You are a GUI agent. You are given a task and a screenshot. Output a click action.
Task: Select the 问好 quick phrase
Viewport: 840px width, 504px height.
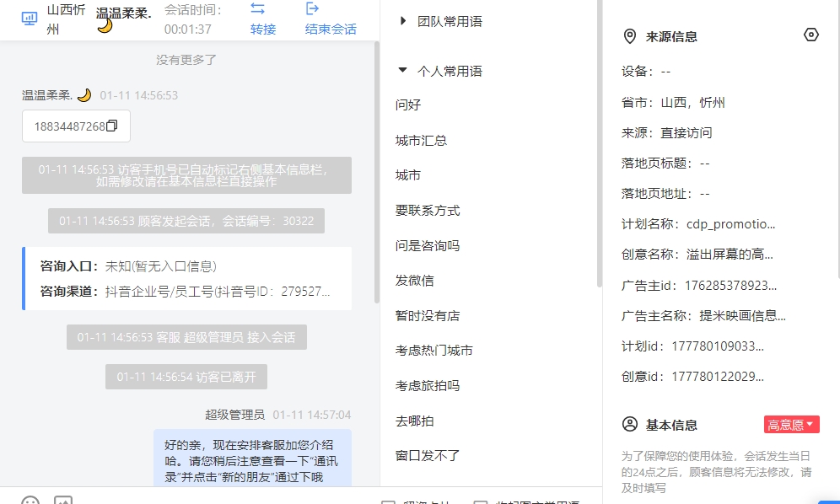408,105
